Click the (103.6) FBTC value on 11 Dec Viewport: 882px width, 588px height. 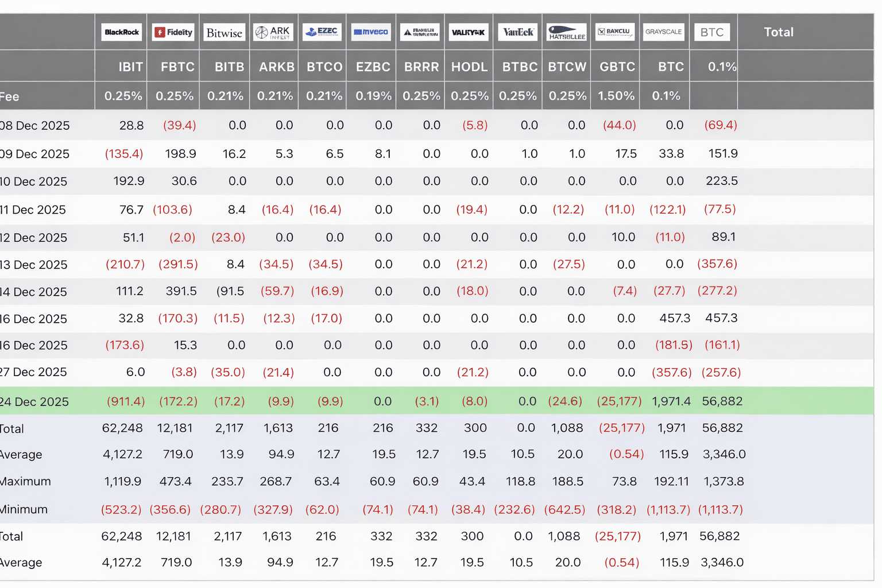click(x=172, y=210)
